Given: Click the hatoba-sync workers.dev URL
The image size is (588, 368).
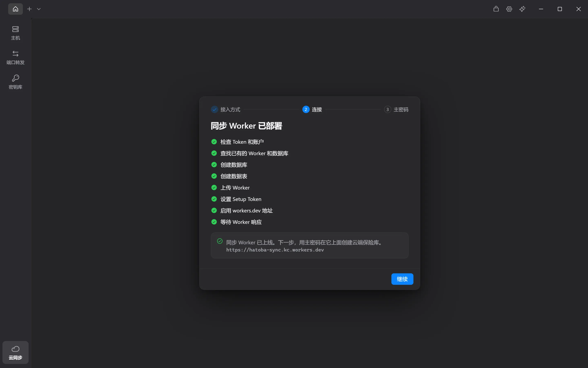Looking at the screenshot, I should click(275, 250).
